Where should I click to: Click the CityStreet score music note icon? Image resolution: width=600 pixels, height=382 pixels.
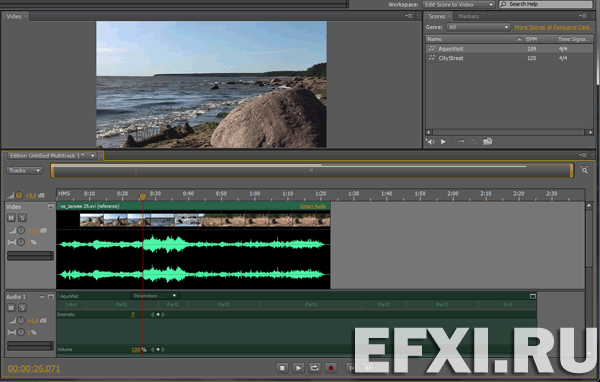click(432, 58)
